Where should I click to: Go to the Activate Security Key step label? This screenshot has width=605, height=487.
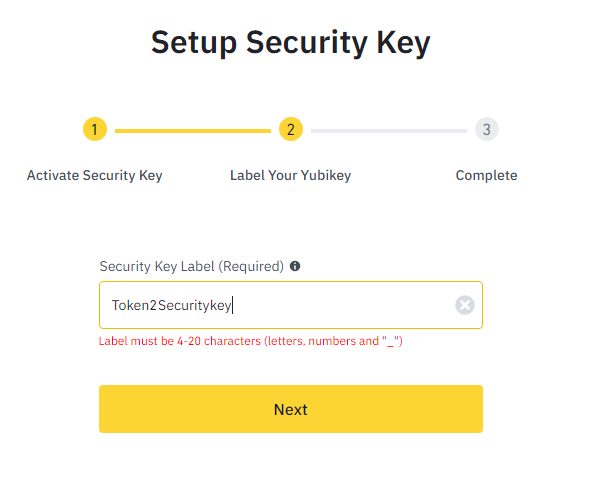coord(95,176)
